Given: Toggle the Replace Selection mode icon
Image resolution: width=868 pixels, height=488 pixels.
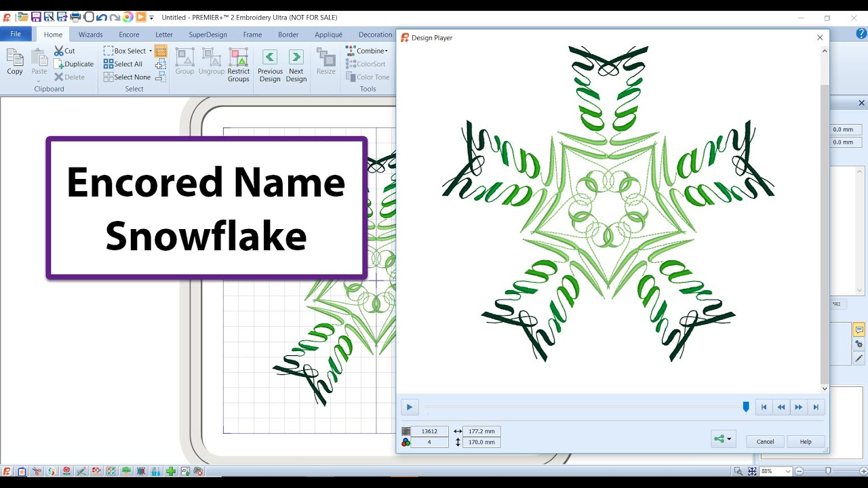Looking at the screenshot, I should pos(161,51).
